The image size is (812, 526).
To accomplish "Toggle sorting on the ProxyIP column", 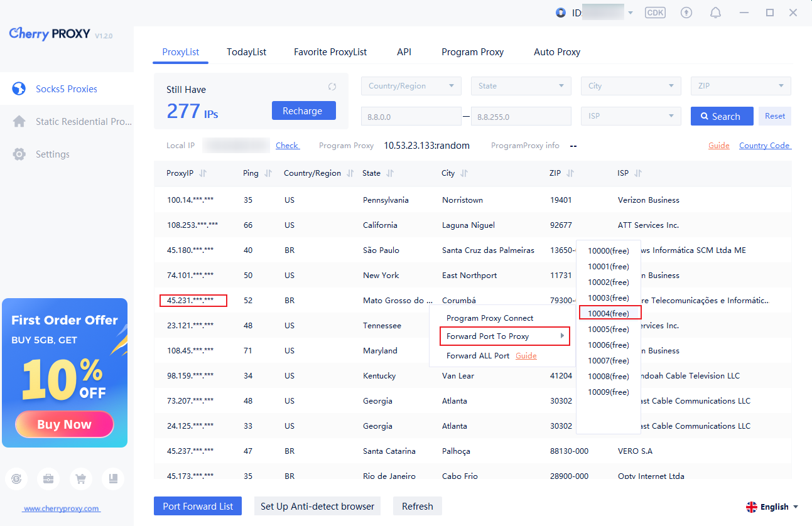I will coord(203,173).
